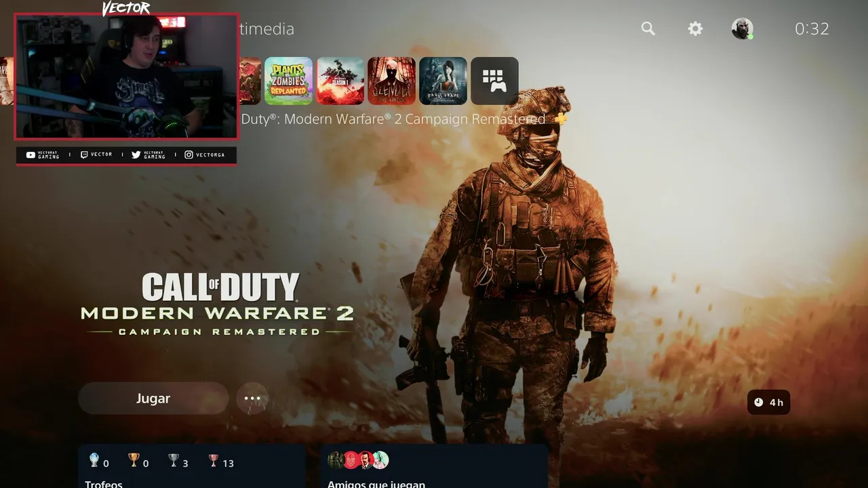
Task: Click the Call of Duty Modern Warfare 2 logo
Action: click(x=217, y=304)
